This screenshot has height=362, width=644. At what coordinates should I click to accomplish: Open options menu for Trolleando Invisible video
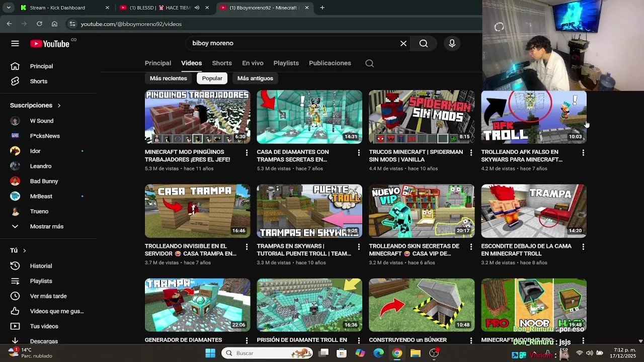click(247, 247)
